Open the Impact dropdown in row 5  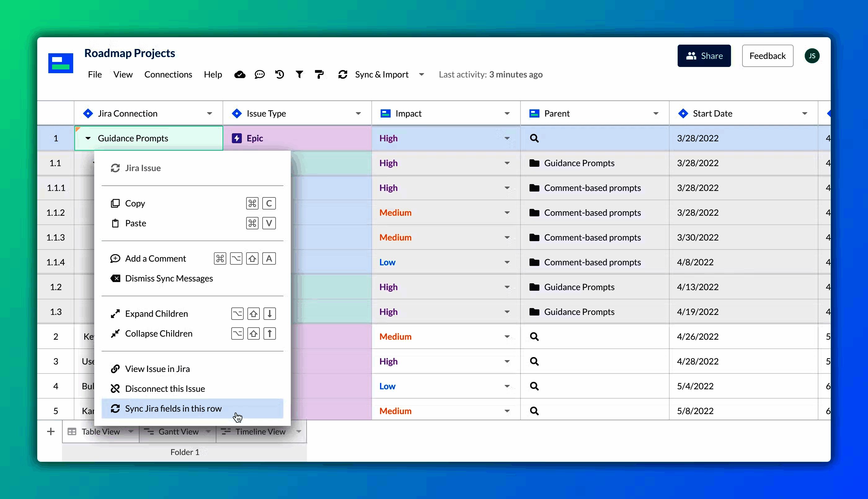507,411
